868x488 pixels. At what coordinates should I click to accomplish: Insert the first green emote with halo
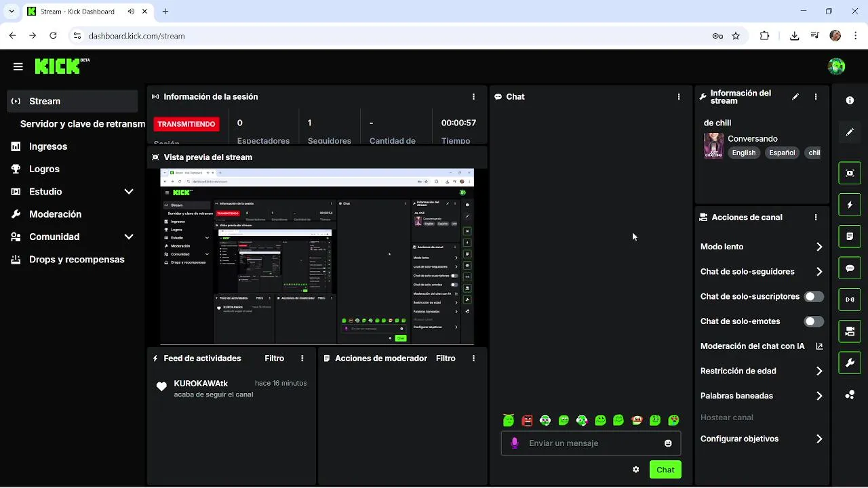509,421
